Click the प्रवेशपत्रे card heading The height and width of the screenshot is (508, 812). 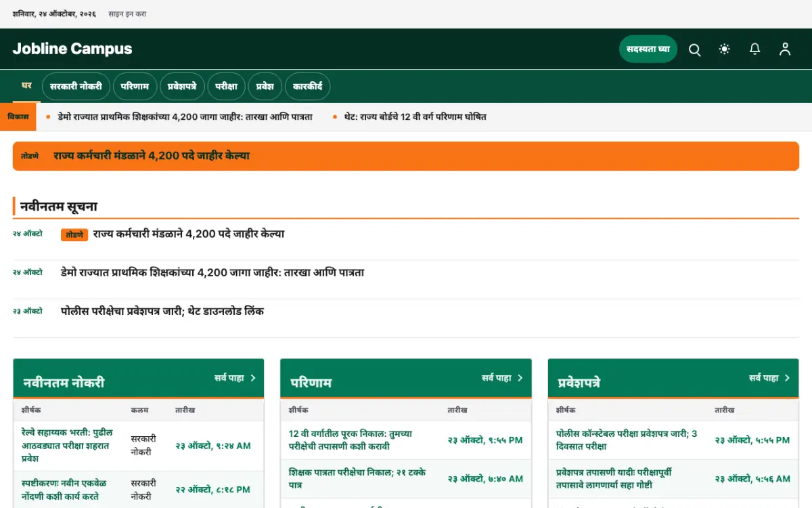pos(579,383)
